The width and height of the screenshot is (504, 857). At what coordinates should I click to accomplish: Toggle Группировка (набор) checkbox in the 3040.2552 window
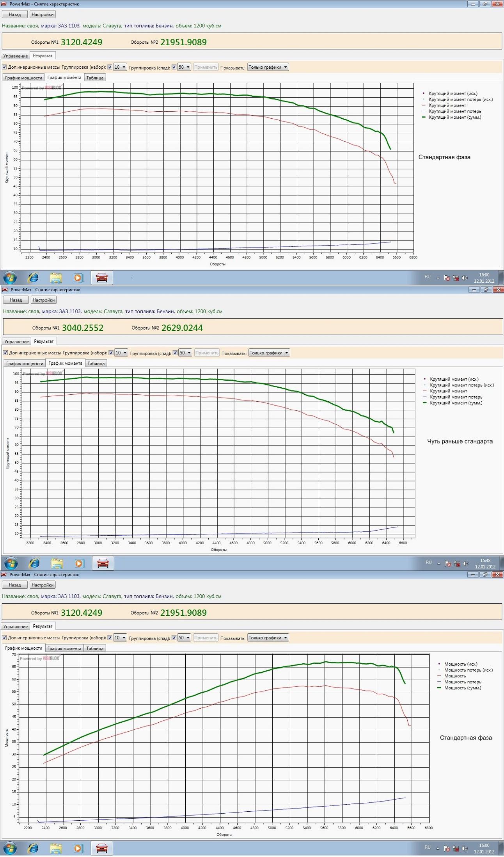(111, 353)
